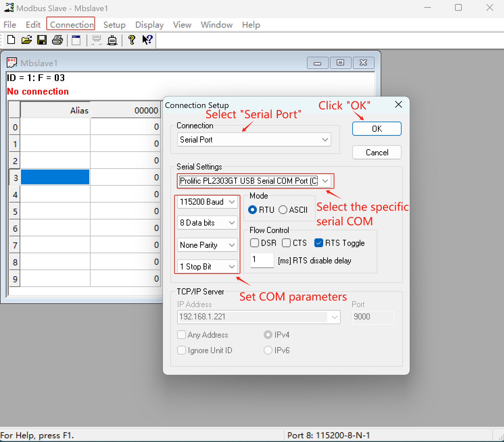This screenshot has width=504, height=442.
Task: Click the slave definition window icon in toolbar
Action: click(x=76, y=40)
